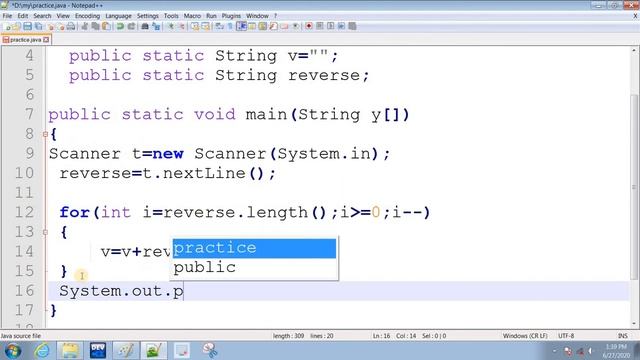
Task: Click the 'Ln : 16' status bar entry
Action: [381, 336]
